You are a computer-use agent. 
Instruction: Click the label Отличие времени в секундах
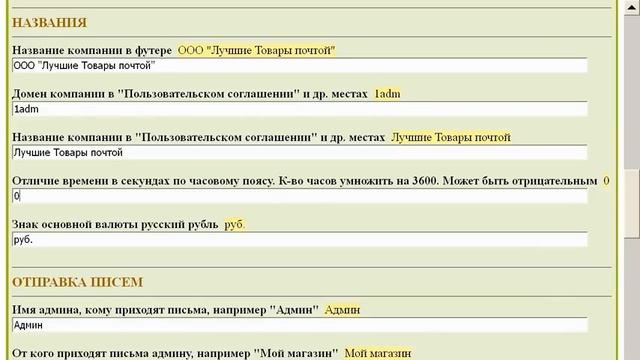point(305,181)
